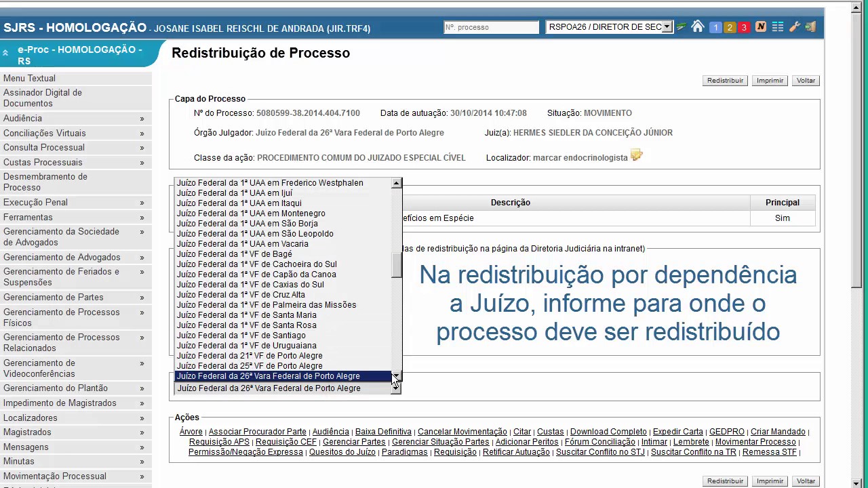Click the listbox scroll down arrow
This screenshot has width=868, height=488.
pyautogui.click(x=396, y=376)
